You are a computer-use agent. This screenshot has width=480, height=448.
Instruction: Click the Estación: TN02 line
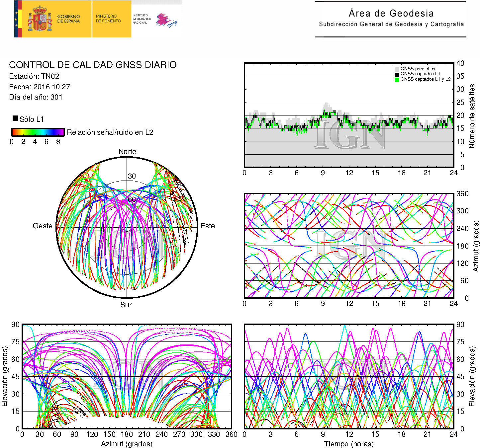[x=34, y=76]
